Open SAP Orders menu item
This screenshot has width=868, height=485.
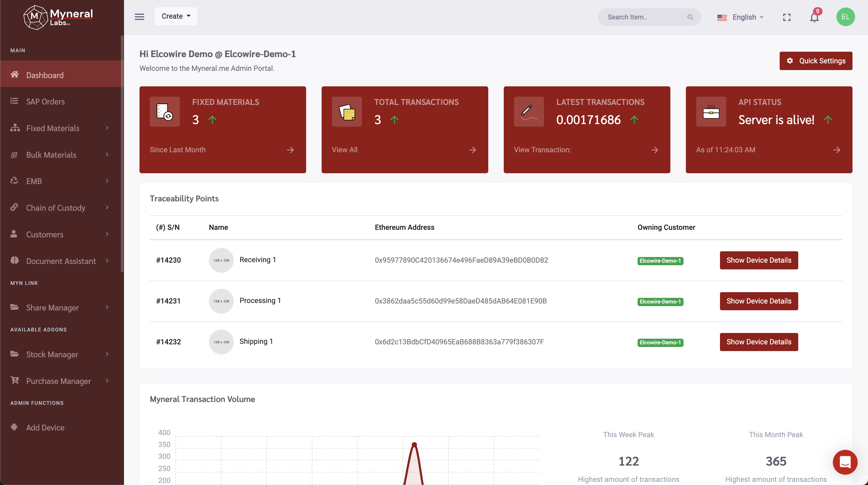coord(62,101)
